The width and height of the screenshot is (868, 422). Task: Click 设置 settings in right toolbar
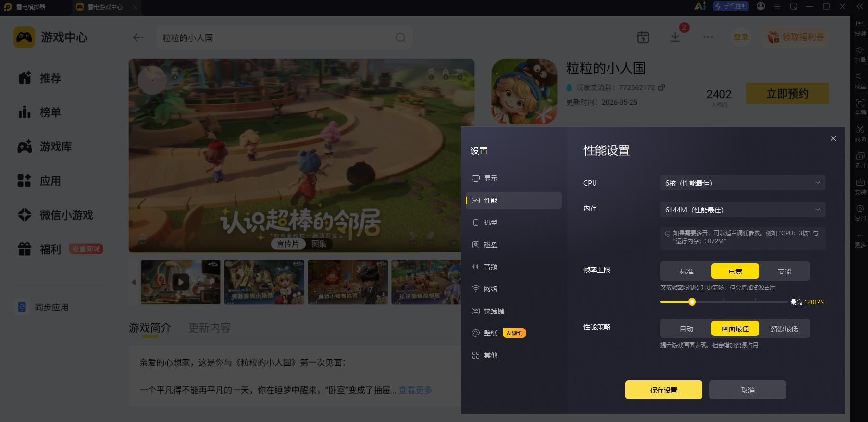[860, 213]
